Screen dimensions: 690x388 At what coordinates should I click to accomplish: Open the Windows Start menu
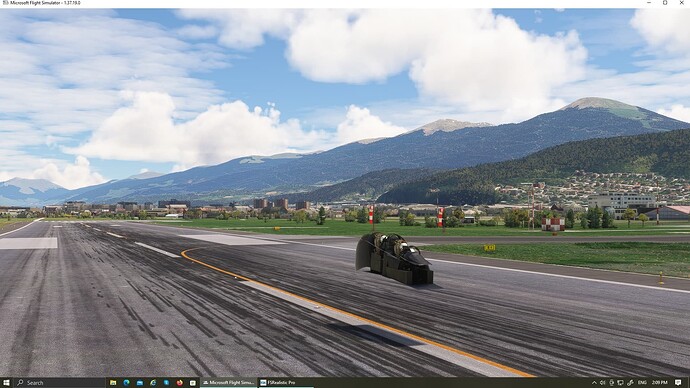[x=6, y=383]
